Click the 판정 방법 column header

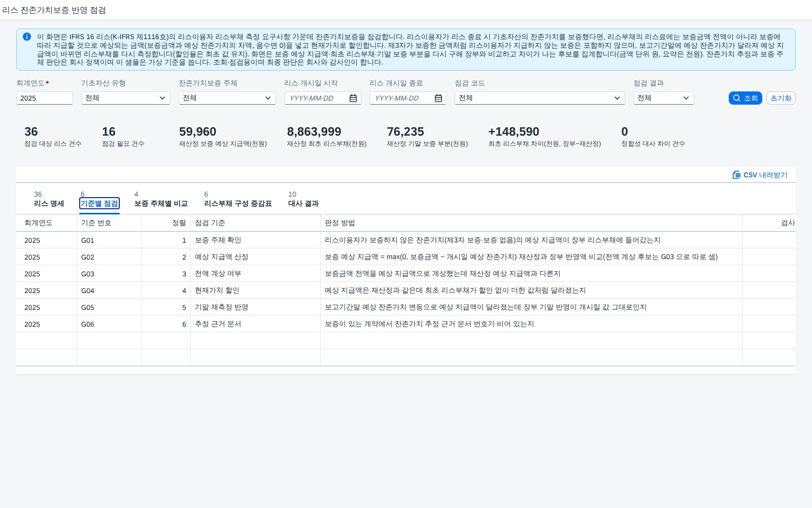[x=532, y=223]
